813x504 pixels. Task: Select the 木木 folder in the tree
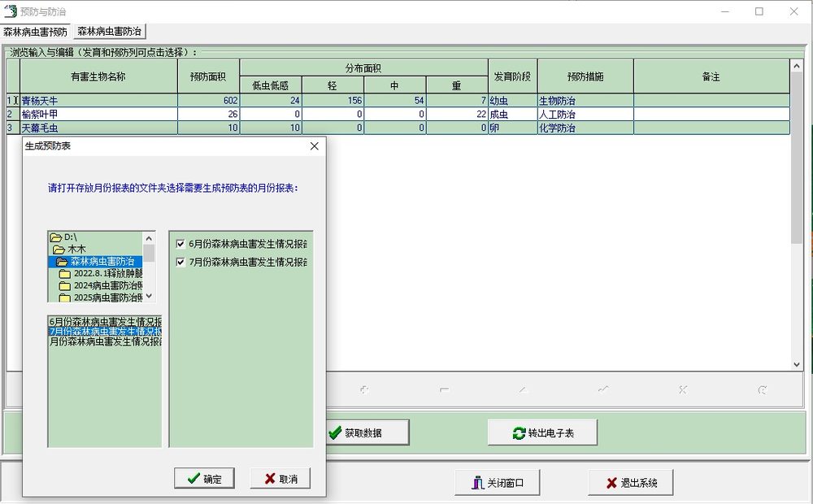coord(69,249)
